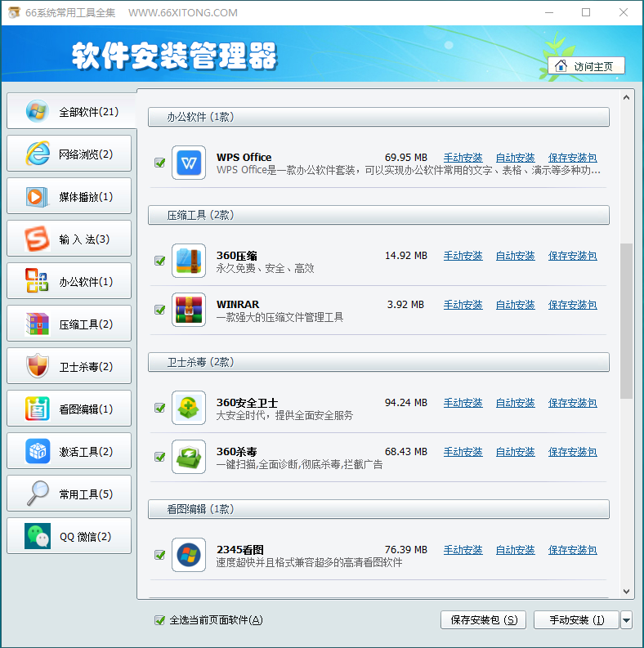The width and height of the screenshot is (644, 648).
Task: Click 手动安装 link for WINRAR
Action: (x=463, y=305)
